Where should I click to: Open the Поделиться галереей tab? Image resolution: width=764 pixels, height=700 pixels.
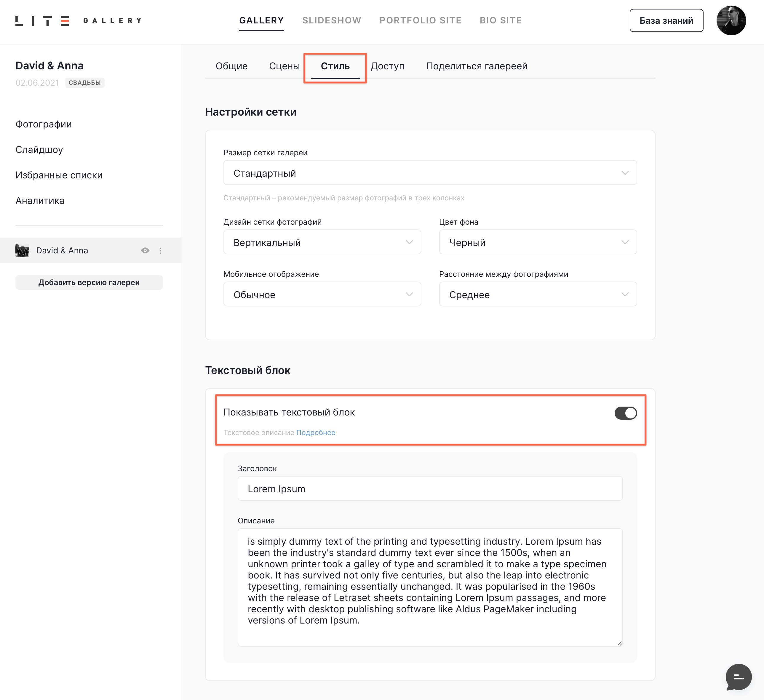476,66
